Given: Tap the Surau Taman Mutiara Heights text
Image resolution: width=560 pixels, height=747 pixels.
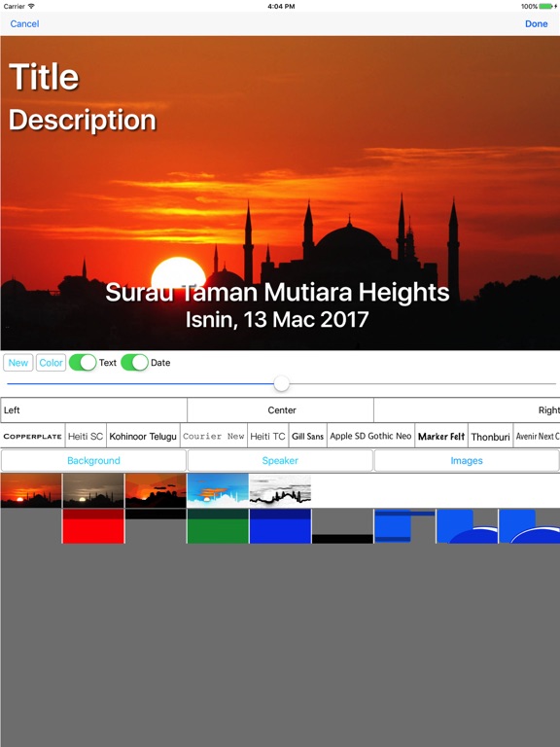Looking at the screenshot, I should click(x=277, y=292).
